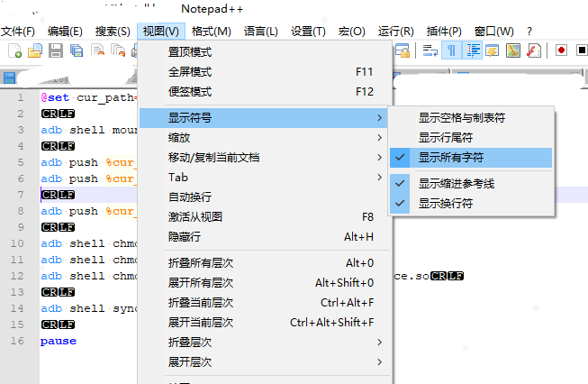Toggle 置顶模式 in View menu
This screenshot has width=588, height=384.
[265, 51]
